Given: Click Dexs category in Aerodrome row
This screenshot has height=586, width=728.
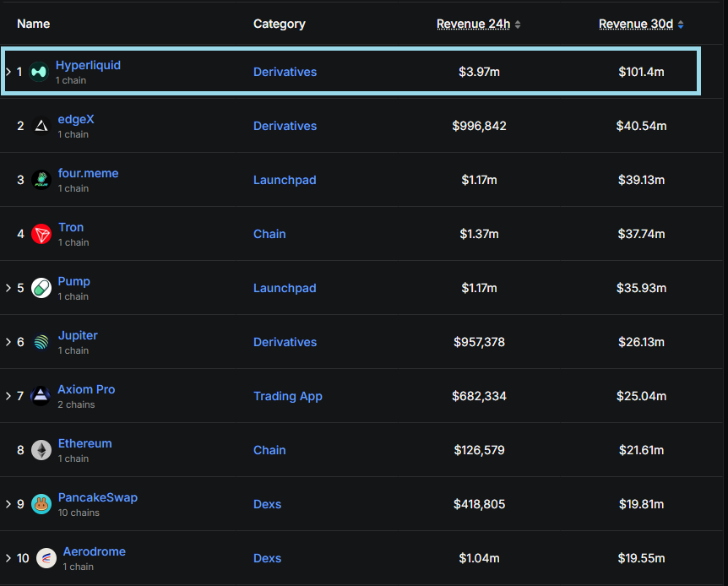Looking at the screenshot, I should click(268, 558).
